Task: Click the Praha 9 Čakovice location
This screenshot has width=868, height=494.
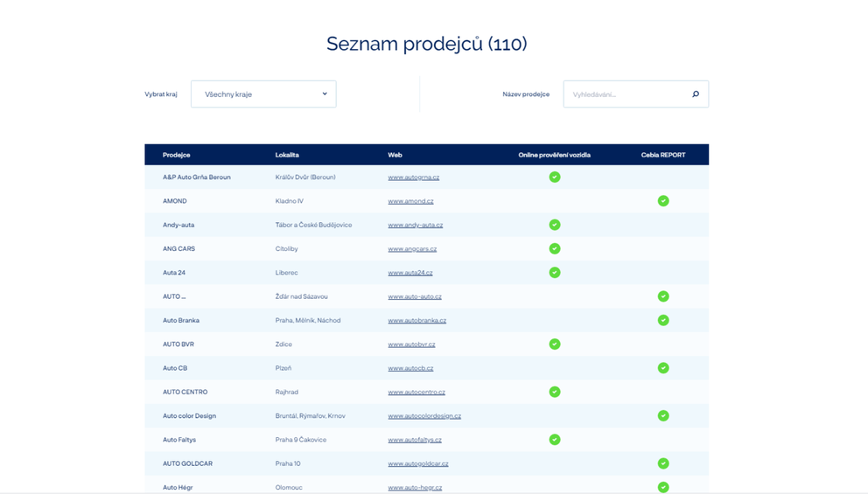Action: (x=301, y=439)
